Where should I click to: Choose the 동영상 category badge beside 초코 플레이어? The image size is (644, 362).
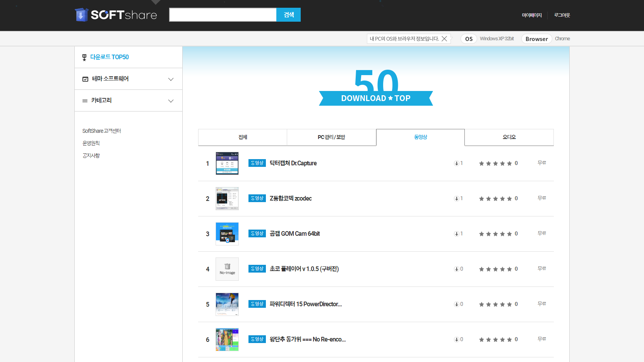tap(257, 269)
